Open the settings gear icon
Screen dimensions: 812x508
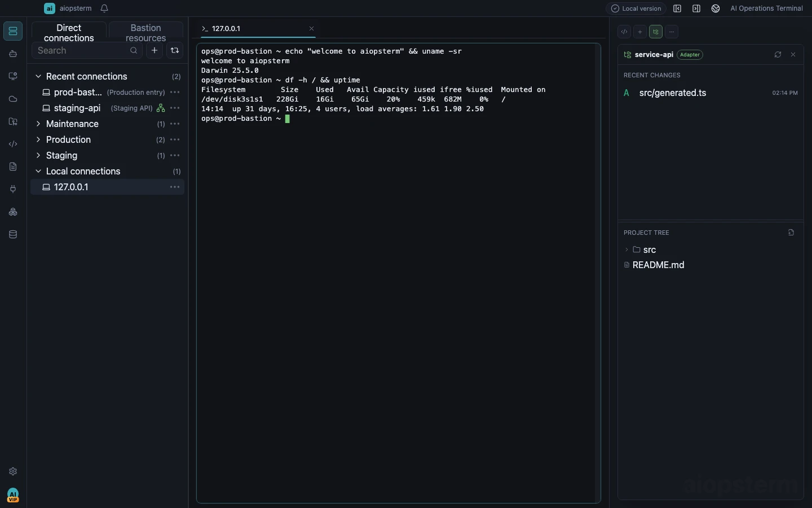13,471
